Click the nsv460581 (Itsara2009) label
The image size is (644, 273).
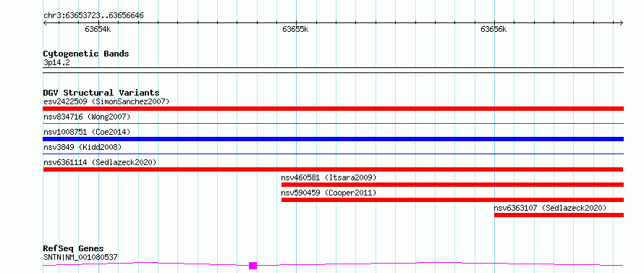(x=329, y=177)
